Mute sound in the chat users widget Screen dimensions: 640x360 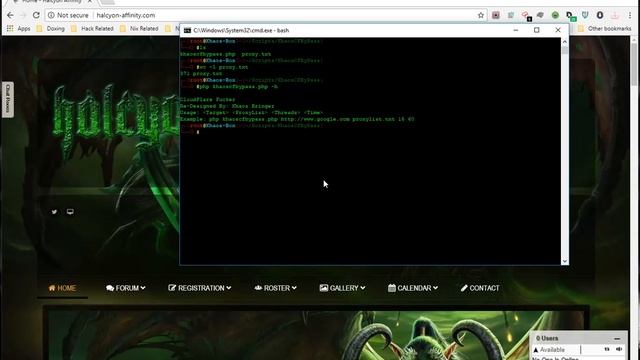pos(619,349)
